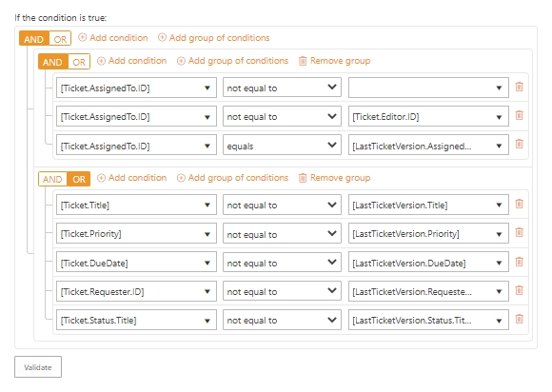The width and height of the screenshot is (552, 392).
Task: Delete the Ticket.Title condition row
Action: click(x=520, y=205)
